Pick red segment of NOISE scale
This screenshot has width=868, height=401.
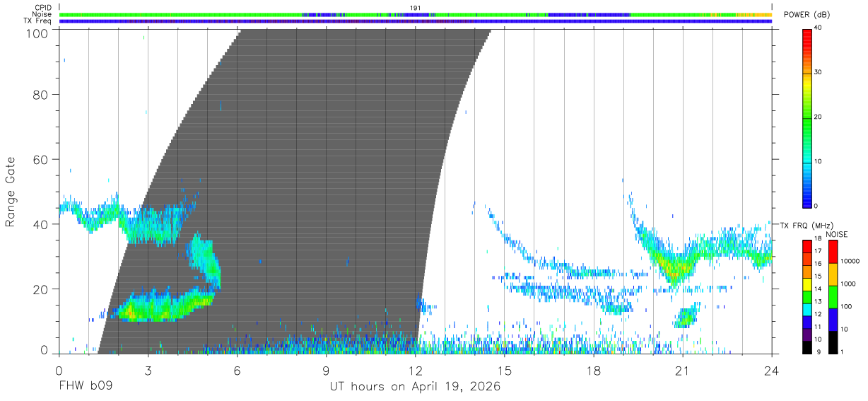coord(833,252)
